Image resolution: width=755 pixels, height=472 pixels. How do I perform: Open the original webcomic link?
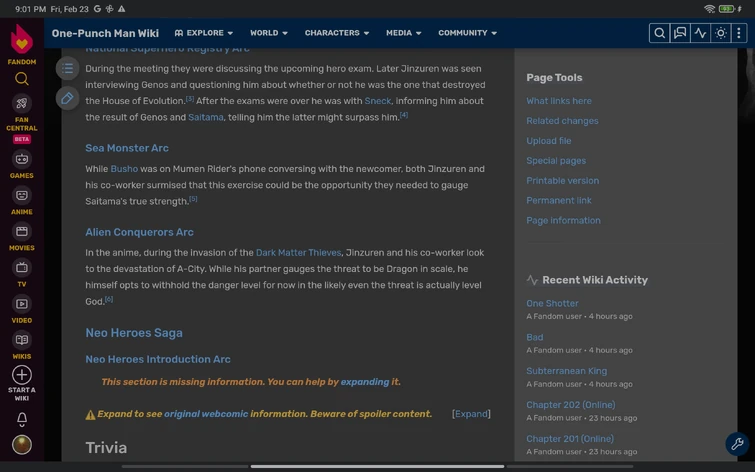[206, 414]
